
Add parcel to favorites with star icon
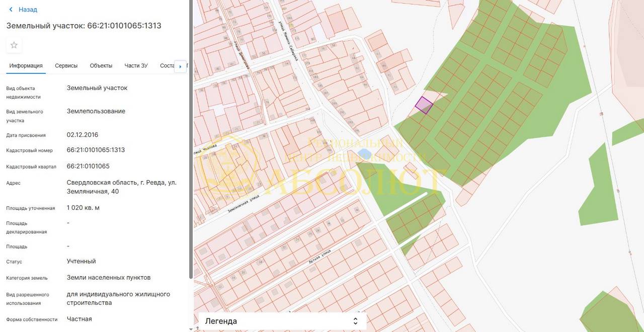[14, 45]
